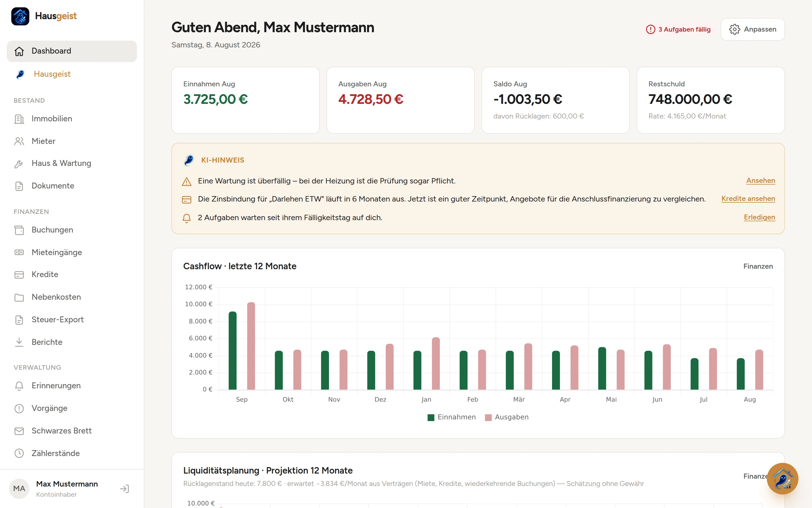
Task: Open the Dashboard home icon
Action: (x=19, y=51)
